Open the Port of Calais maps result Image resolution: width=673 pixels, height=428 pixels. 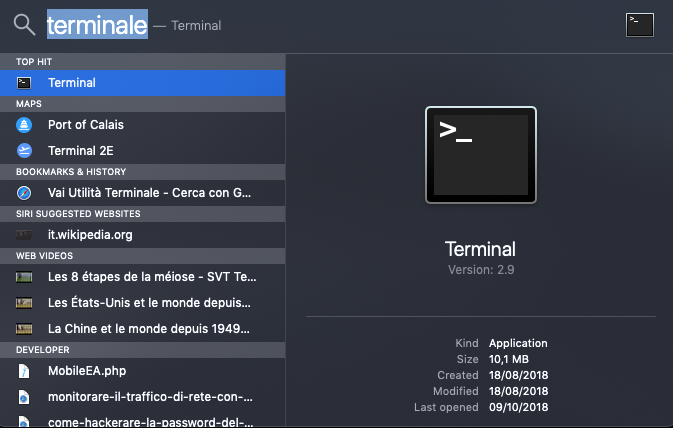pos(142,125)
